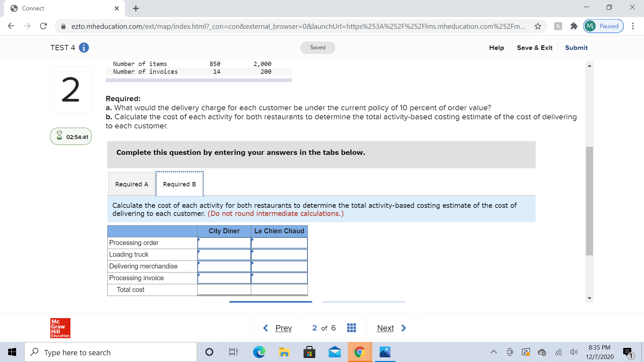644x362 pixels.
Task: Open the question grid navigator icon
Action: pyautogui.click(x=351, y=328)
